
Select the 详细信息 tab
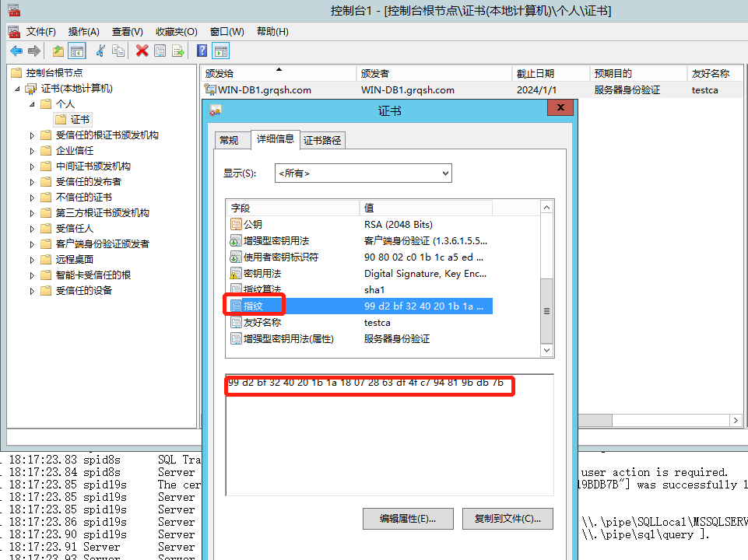click(276, 139)
